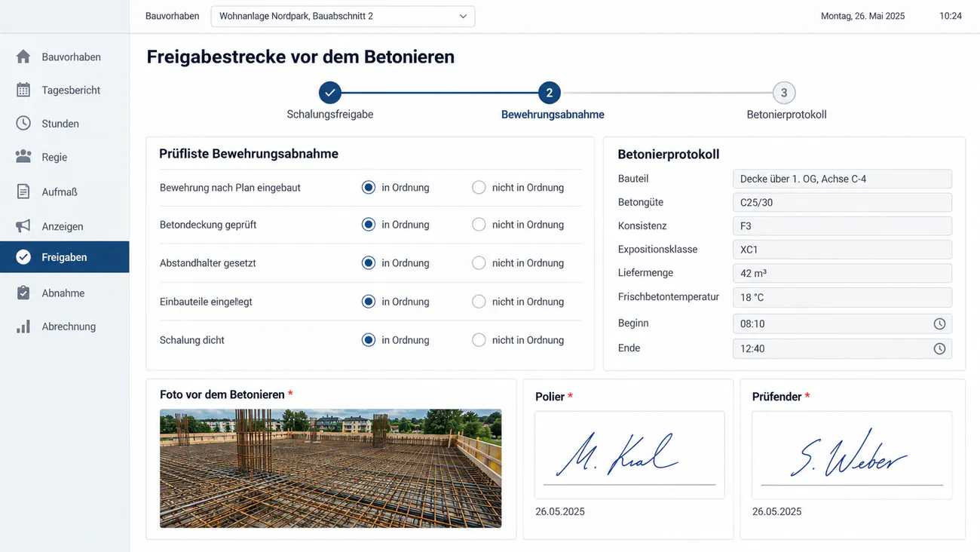Click the Ende time field 12:40
The height and width of the screenshot is (552, 980).
(842, 348)
